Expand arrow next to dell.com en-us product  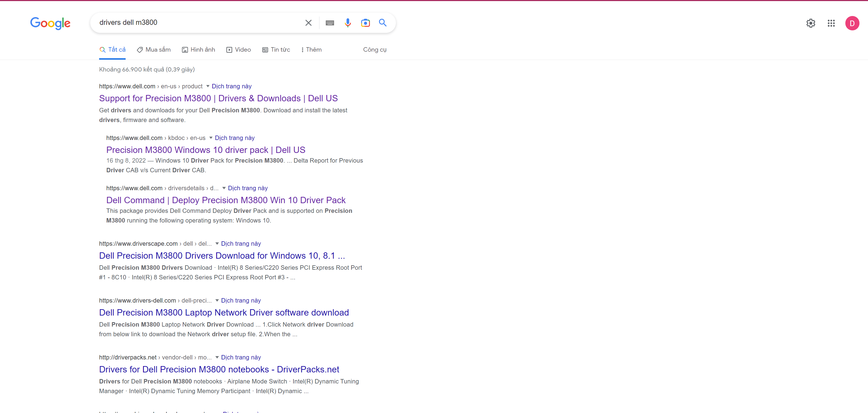tap(208, 86)
